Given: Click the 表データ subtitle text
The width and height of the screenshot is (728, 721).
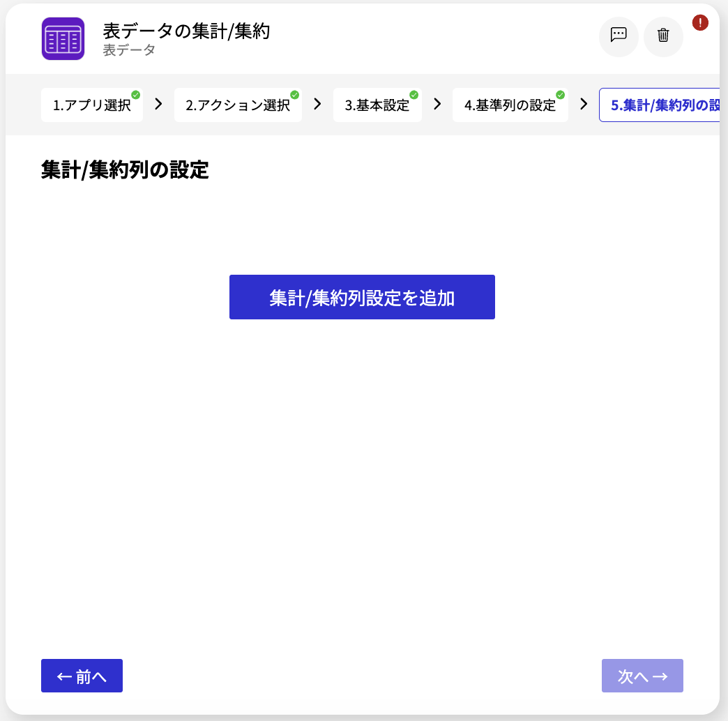Looking at the screenshot, I should pyautogui.click(x=129, y=50).
